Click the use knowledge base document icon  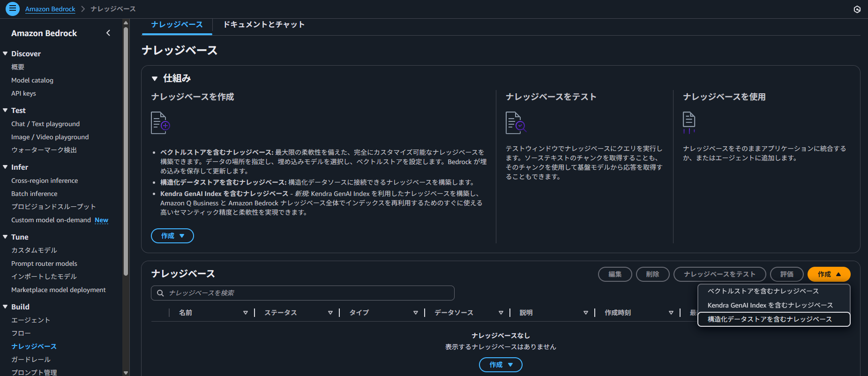click(689, 123)
